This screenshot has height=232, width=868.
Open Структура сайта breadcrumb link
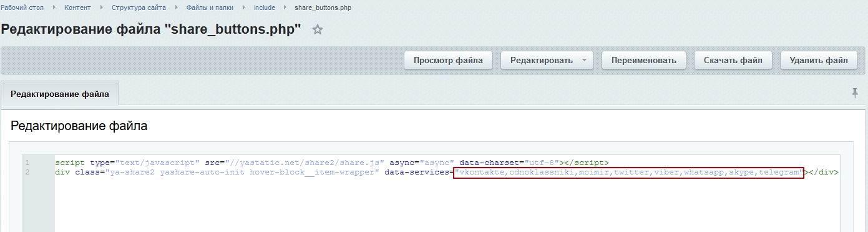tap(139, 8)
